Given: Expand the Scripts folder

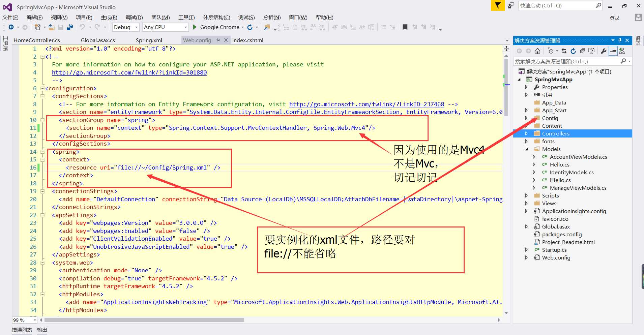Looking at the screenshot, I should (526, 195).
